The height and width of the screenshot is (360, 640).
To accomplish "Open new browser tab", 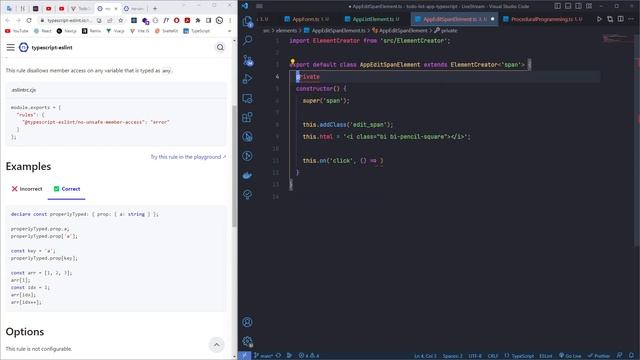I will (x=155, y=8).
